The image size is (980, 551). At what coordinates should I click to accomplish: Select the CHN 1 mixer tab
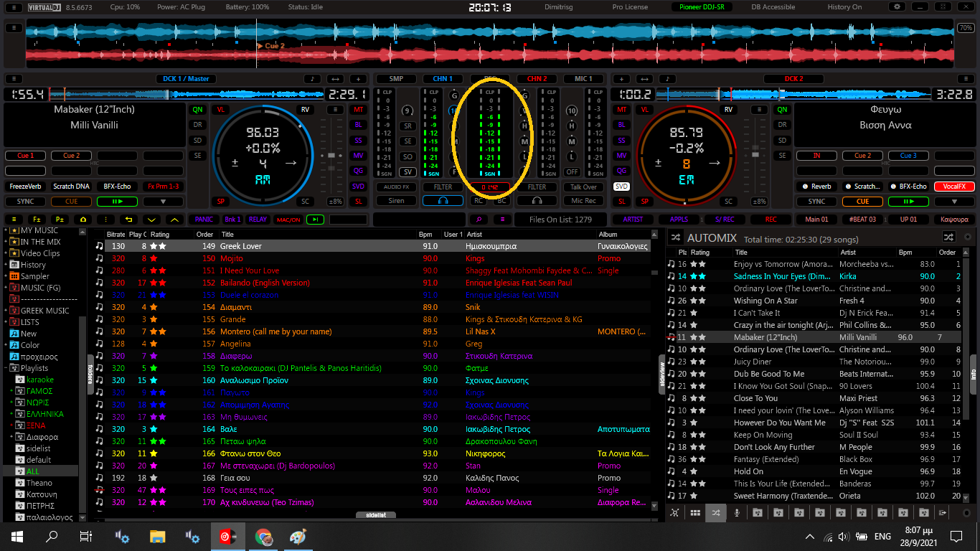coord(443,79)
